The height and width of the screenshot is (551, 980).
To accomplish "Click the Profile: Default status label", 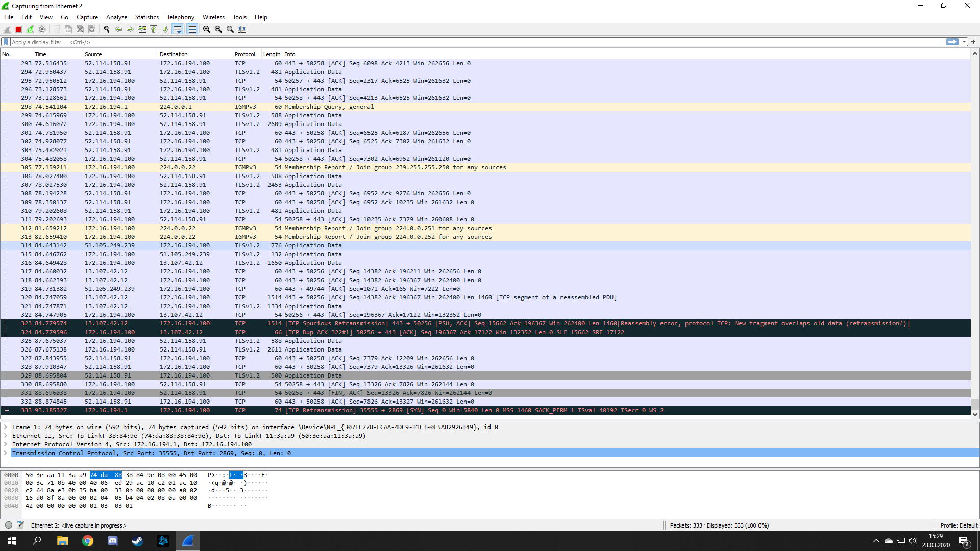I will pyautogui.click(x=959, y=525).
